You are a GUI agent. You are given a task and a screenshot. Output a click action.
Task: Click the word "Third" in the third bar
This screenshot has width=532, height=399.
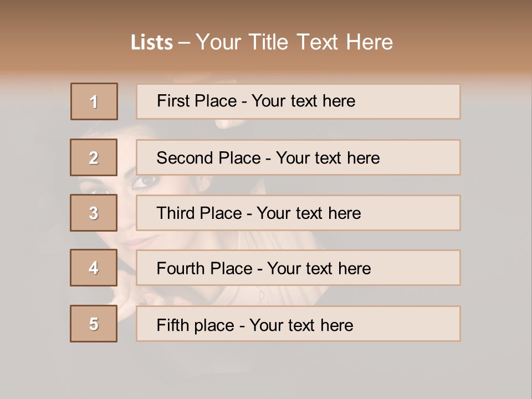176,213
